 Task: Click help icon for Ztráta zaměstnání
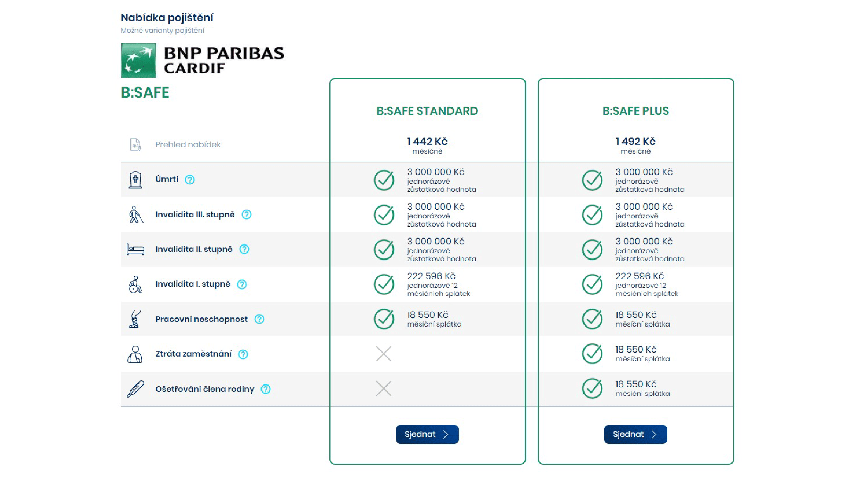[x=243, y=354]
